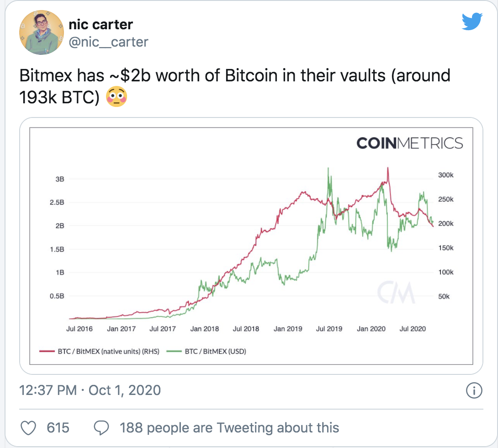
Task: Click the reply speech bubble icon
Action: pyautogui.click(x=101, y=427)
